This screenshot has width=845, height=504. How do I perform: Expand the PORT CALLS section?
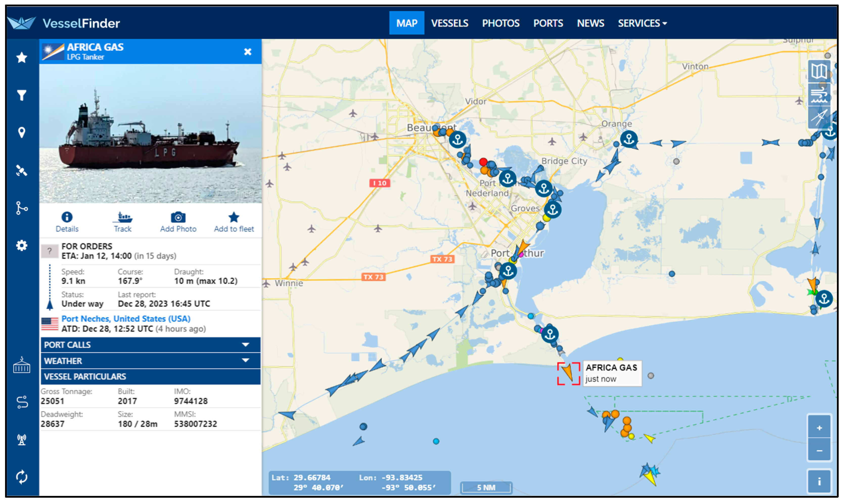[x=150, y=345]
